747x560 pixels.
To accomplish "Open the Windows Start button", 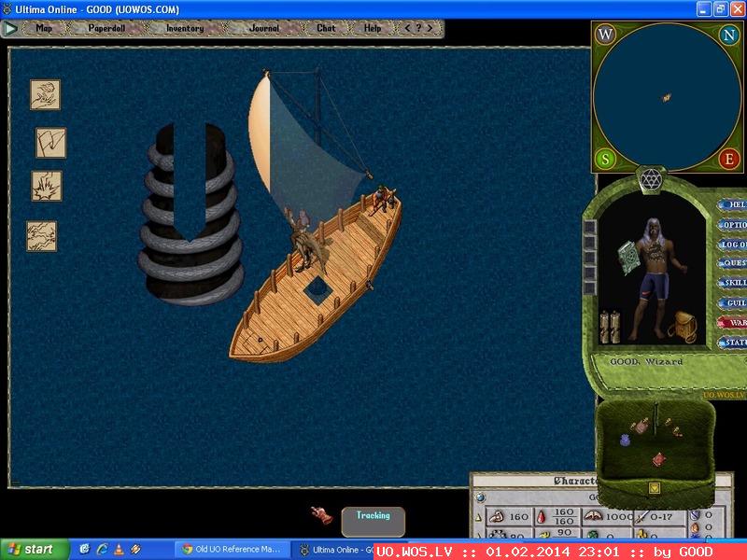I will coord(35,550).
